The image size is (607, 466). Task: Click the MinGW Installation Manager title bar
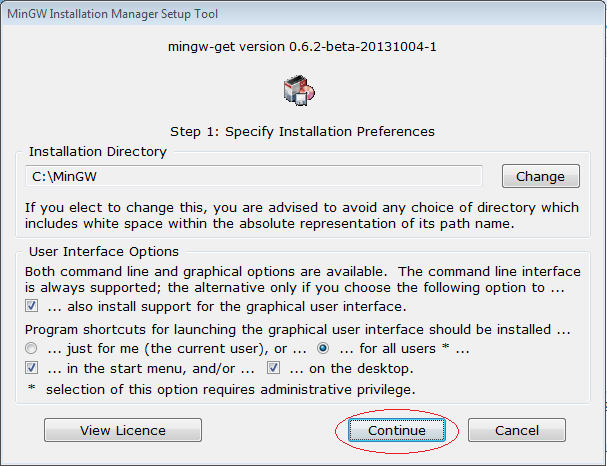[304, 14]
